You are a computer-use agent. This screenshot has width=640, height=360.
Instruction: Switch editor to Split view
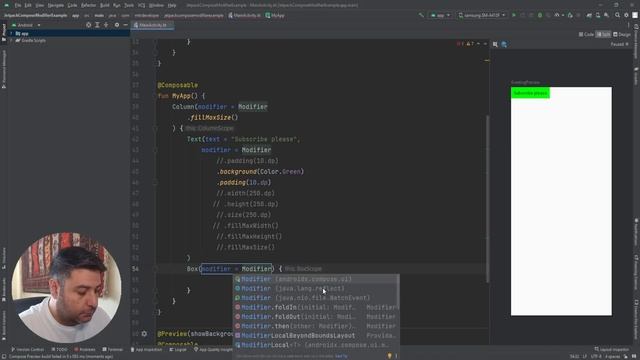[603, 34]
